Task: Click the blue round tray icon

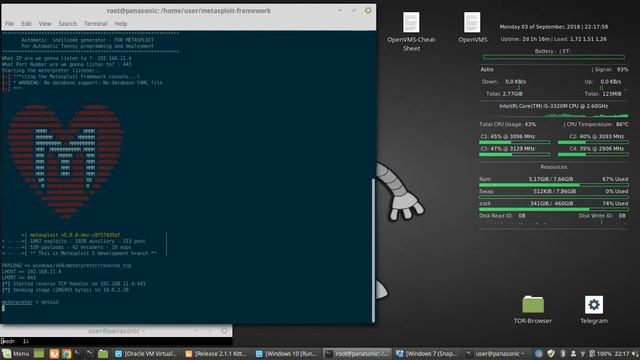Action: (538, 353)
